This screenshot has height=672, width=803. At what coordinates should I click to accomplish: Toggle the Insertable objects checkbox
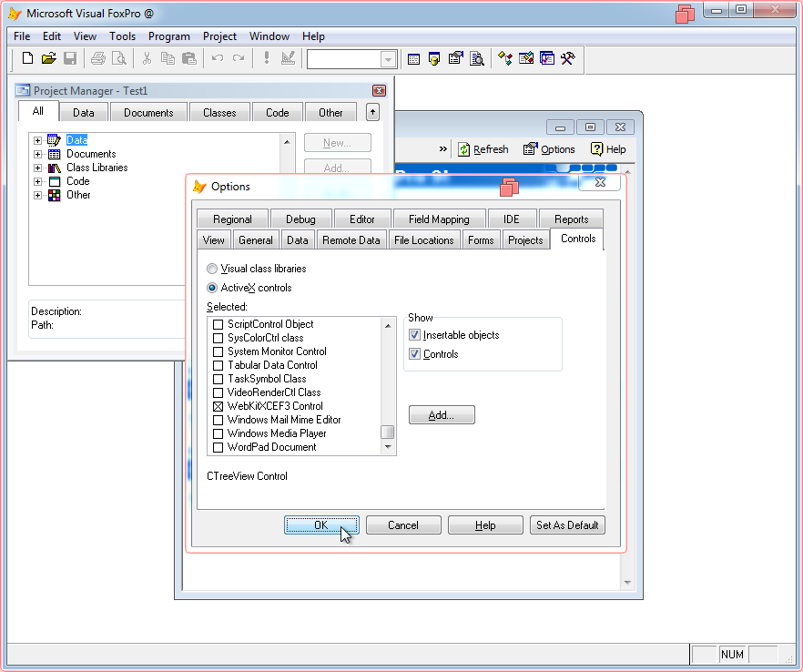[415, 335]
